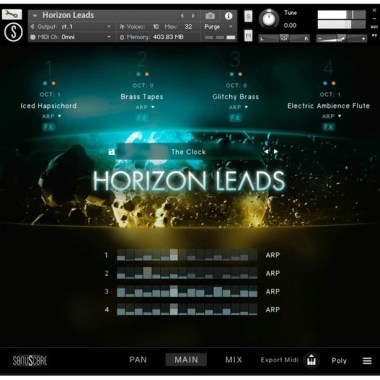Click the info icon in header

229,16
